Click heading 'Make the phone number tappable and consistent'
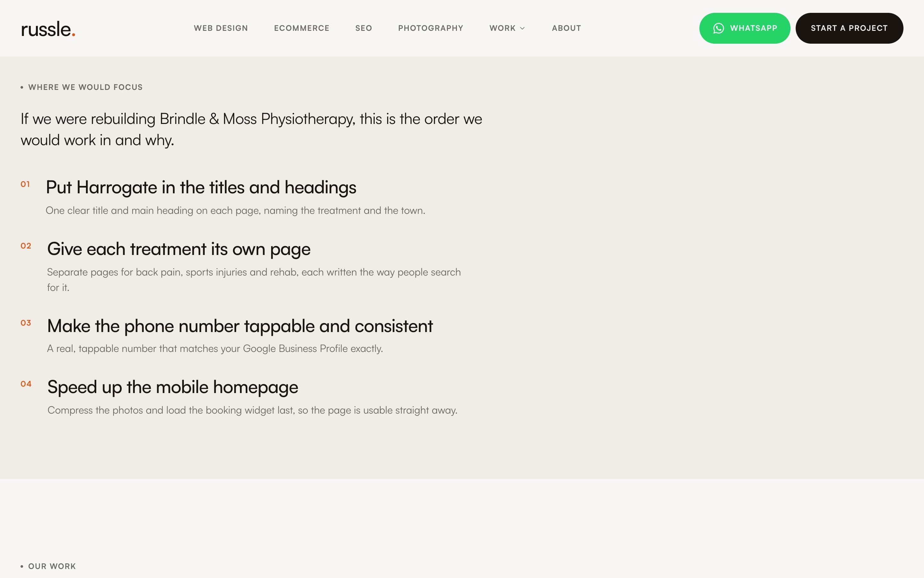924x578 pixels. pos(240,326)
